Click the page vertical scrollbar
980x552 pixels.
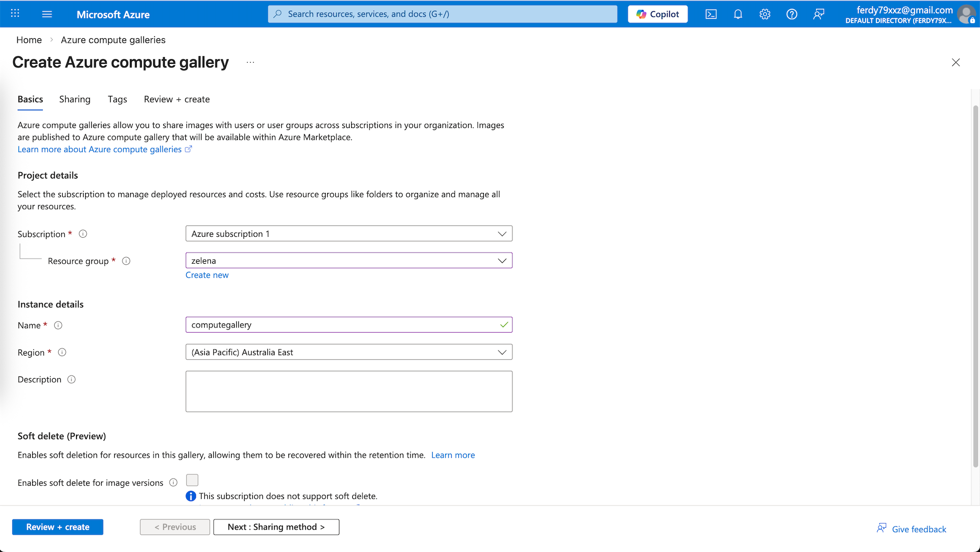point(975,286)
